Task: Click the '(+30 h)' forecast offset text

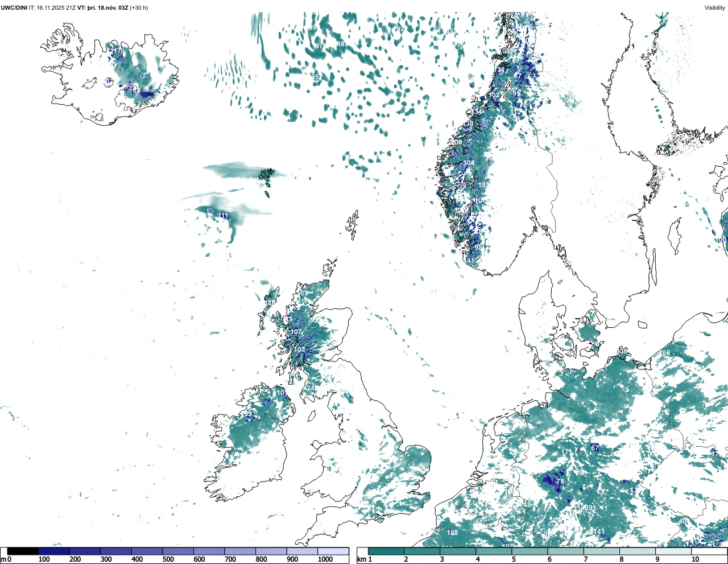Action: [139, 8]
